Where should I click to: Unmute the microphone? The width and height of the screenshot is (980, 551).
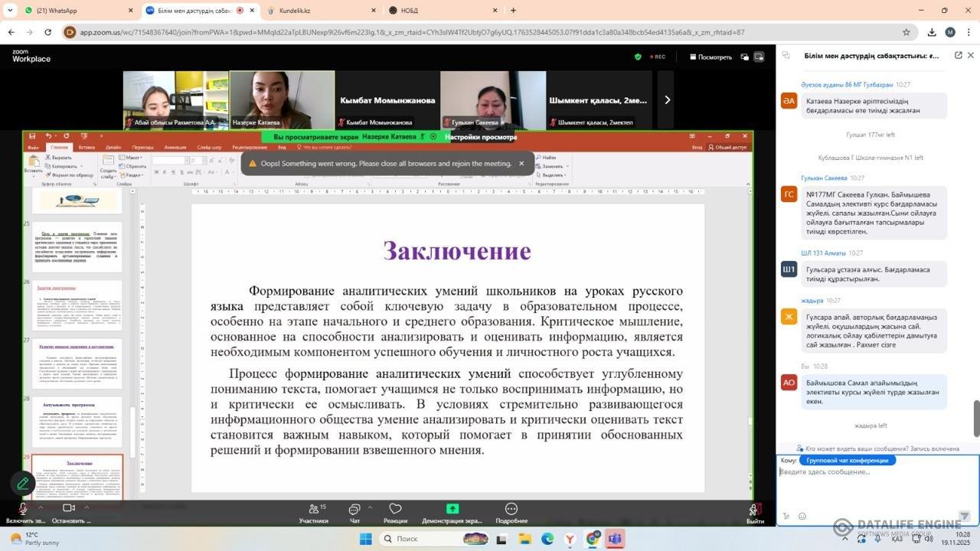pyautogui.click(x=23, y=509)
